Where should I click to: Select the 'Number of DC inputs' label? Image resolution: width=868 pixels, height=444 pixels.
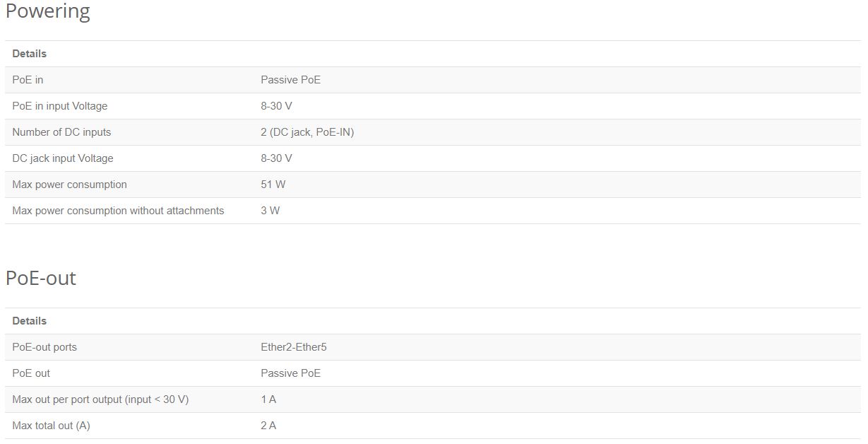61,132
